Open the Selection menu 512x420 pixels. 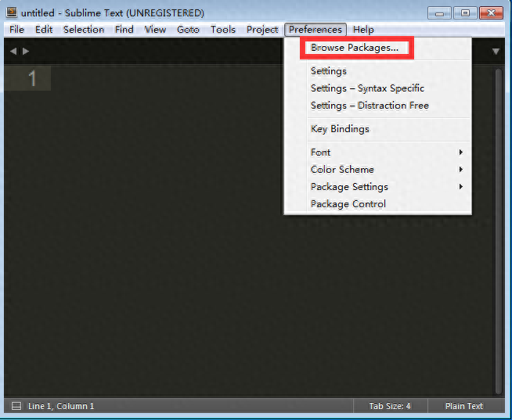[84, 30]
